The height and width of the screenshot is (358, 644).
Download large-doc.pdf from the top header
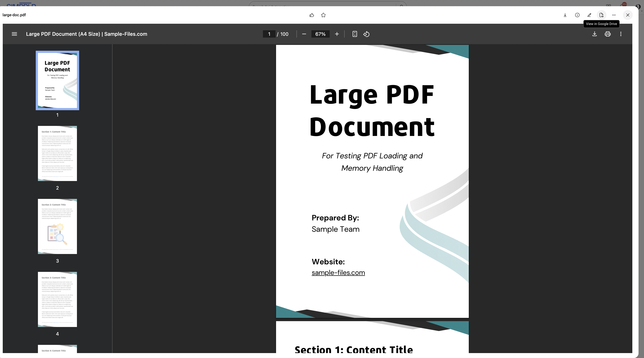pyautogui.click(x=565, y=15)
